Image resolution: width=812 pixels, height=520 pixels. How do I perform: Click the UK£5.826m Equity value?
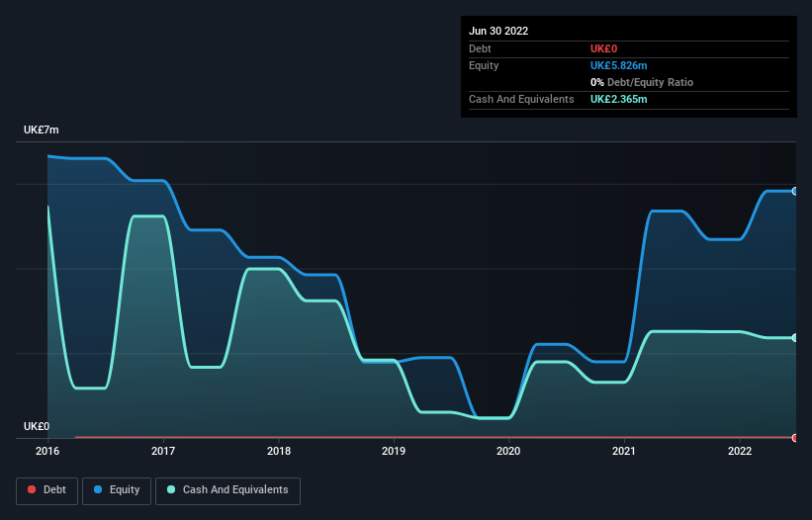619,65
